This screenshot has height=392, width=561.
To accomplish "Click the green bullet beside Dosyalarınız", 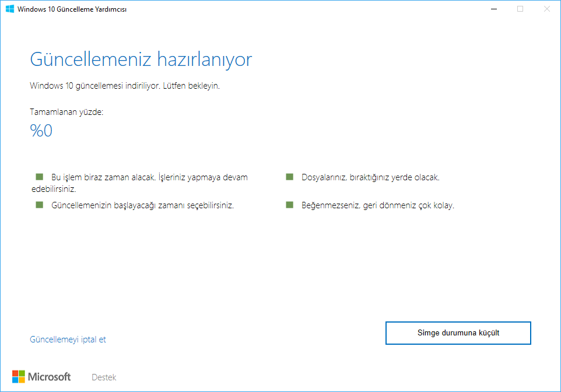I will tap(290, 177).
